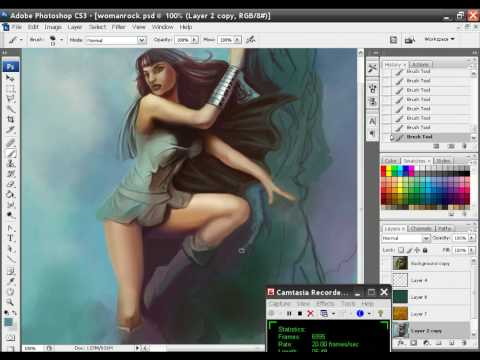This screenshot has width=480, height=360.
Task: Add a layer mask in the Layers panel
Action: point(414,343)
